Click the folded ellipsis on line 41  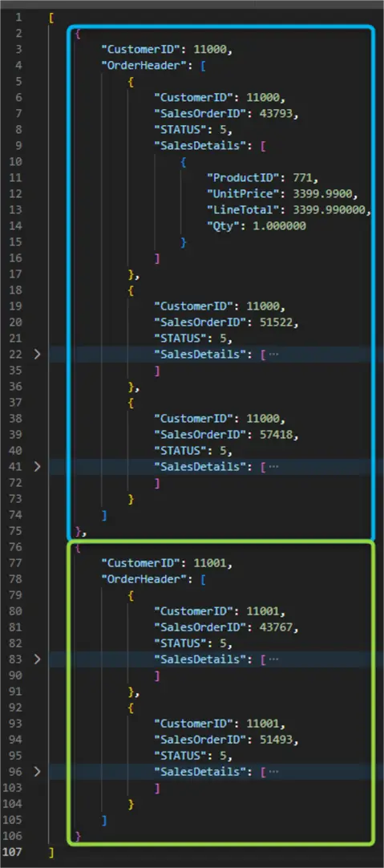coord(273,467)
